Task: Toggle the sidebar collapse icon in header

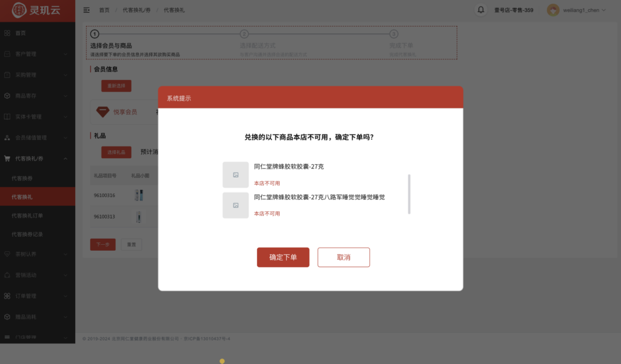Action: (86, 10)
